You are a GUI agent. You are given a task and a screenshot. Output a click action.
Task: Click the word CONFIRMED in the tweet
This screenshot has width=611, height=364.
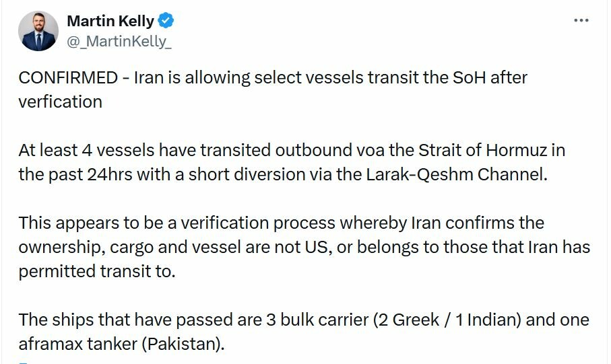[x=68, y=77]
